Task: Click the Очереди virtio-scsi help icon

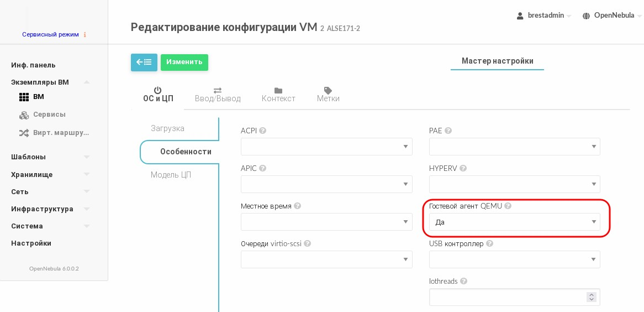Action: (x=307, y=243)
